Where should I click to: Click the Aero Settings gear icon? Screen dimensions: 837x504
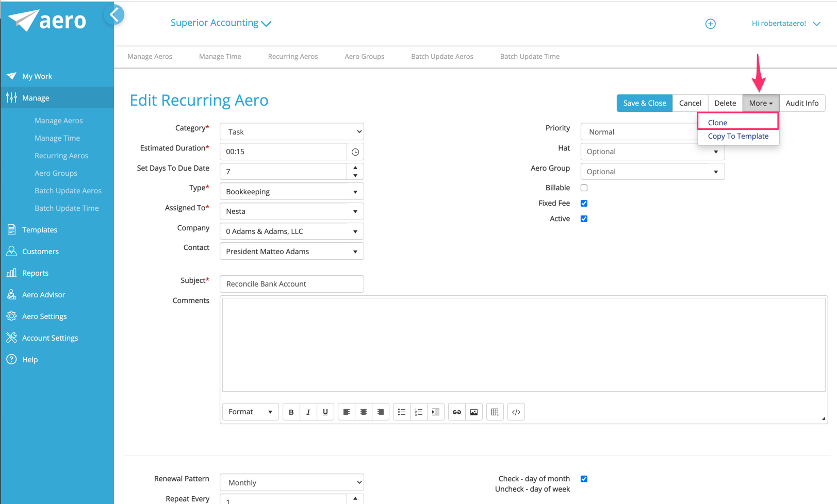(x=11, y=316)
